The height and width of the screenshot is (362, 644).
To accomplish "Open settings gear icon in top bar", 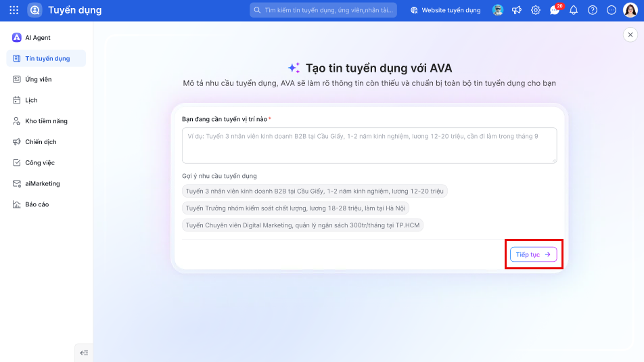I will pos(536,10).
